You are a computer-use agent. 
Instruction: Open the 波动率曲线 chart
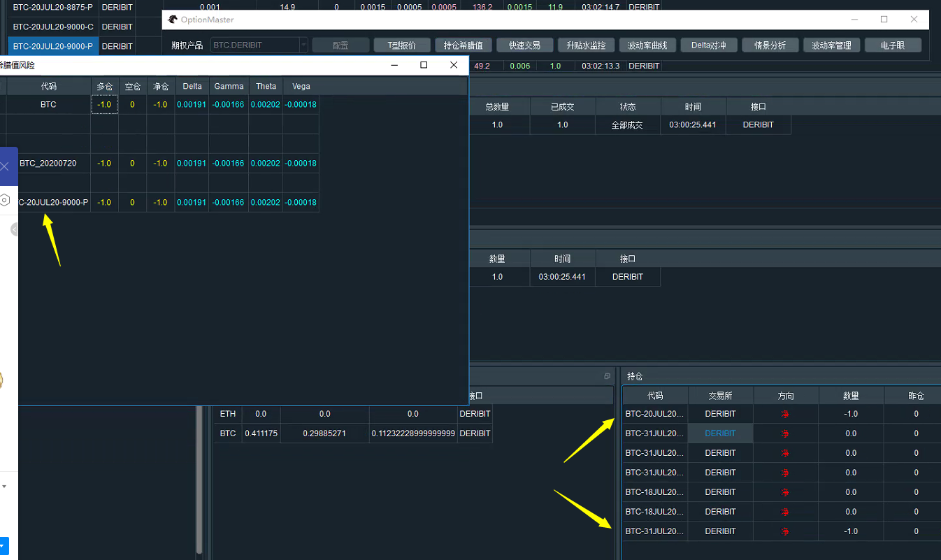[x=647, y=45]
